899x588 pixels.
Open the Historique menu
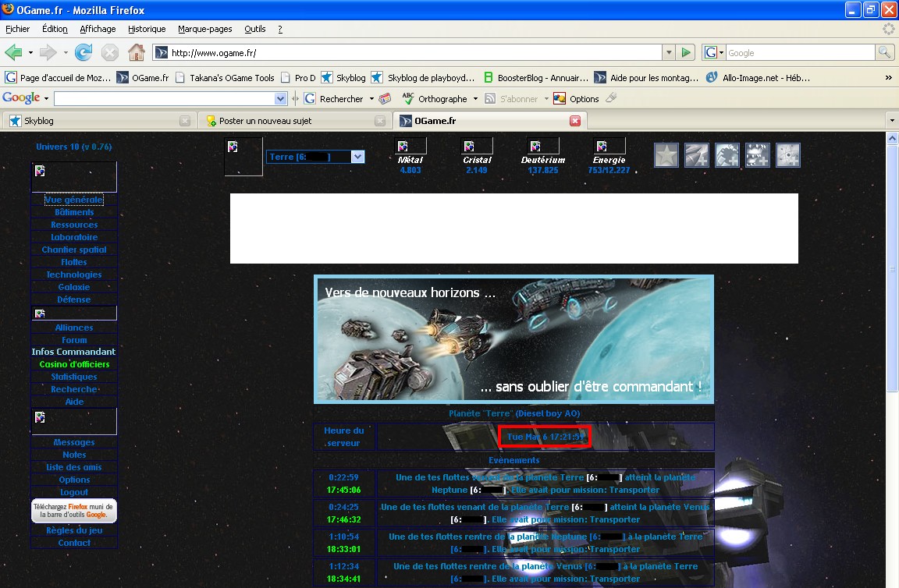point(147,29)
